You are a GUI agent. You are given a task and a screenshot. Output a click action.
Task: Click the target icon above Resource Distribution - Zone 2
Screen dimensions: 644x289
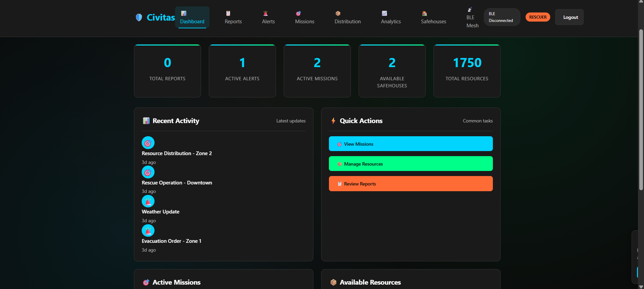pos(148,143)
